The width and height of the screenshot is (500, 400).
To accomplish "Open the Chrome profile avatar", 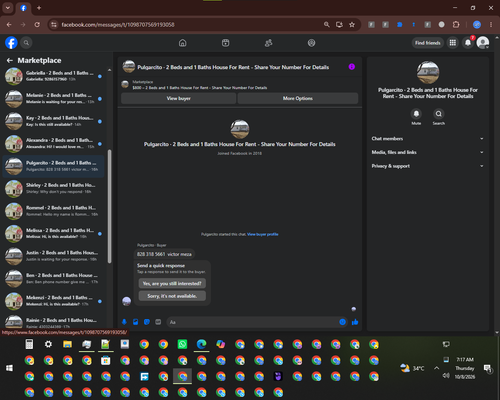I will click(x=477, y=25).
